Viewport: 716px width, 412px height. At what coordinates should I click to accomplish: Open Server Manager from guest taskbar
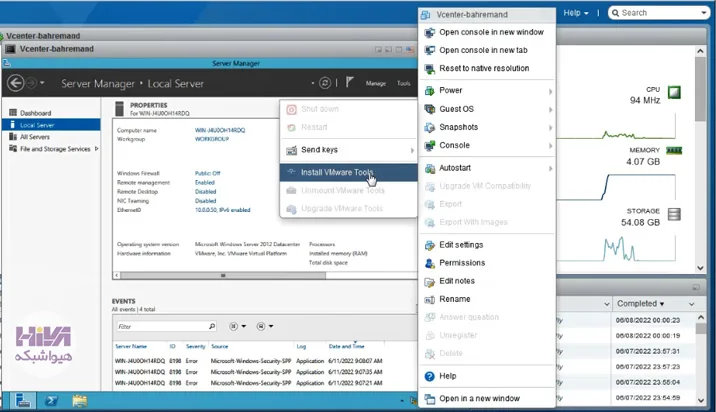22,401
